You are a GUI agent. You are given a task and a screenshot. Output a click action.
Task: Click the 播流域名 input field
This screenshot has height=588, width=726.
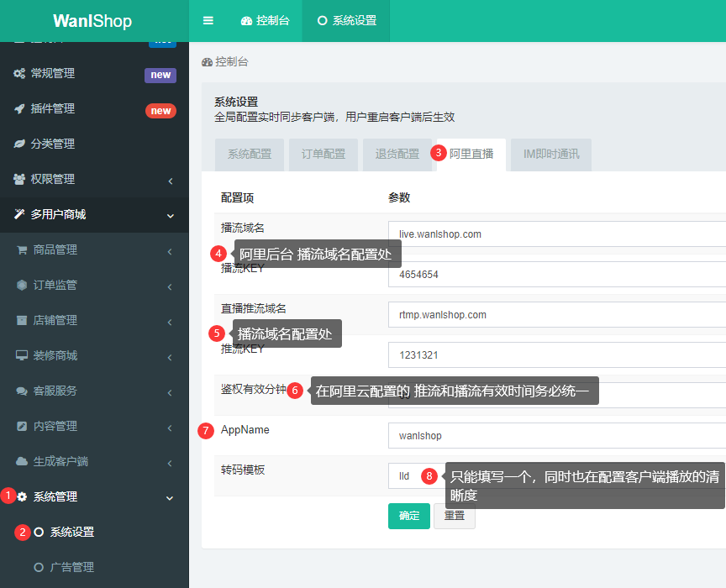[x=557, y=234]
